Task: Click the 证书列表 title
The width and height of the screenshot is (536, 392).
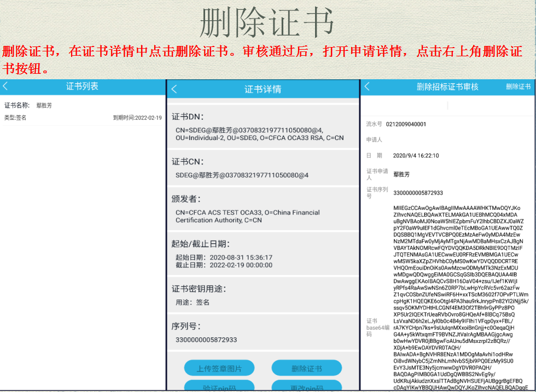Action: click(82, 86)
